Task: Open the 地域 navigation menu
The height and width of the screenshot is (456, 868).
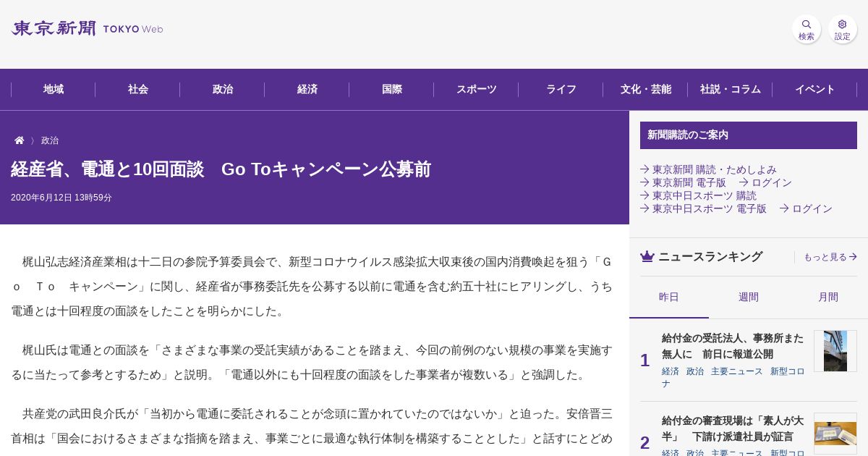Action: (54, 89)
